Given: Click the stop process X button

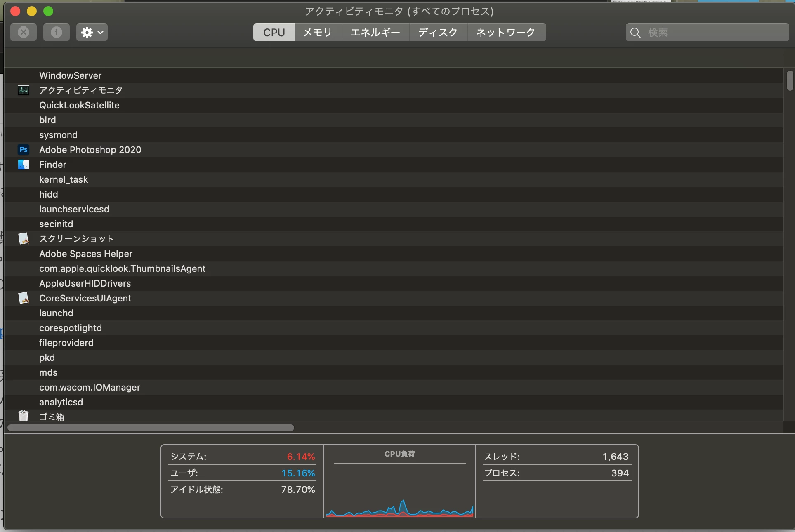Looking at the screenshot, I should point(24,32).
